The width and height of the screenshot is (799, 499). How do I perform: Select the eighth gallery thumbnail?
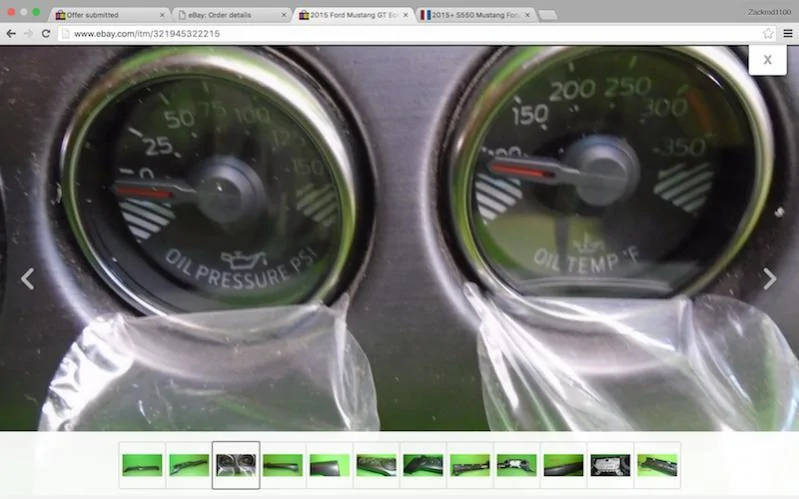470,465
